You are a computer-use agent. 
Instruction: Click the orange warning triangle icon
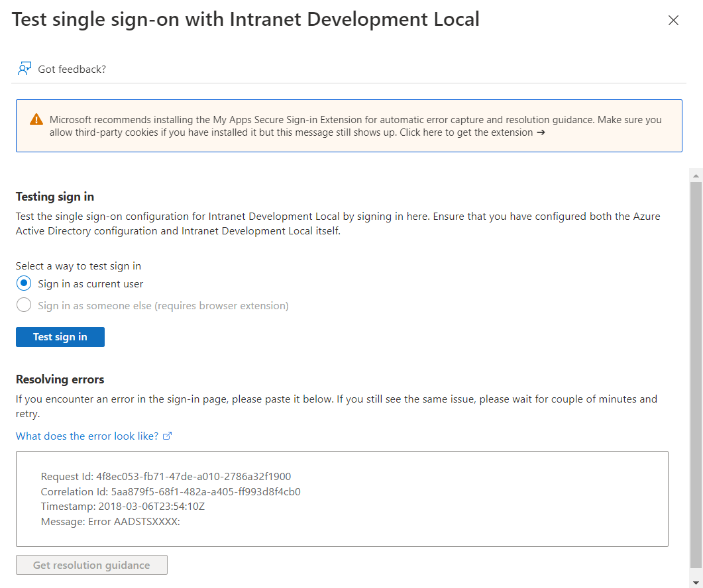pyautogui.click(x=36, y=120)
